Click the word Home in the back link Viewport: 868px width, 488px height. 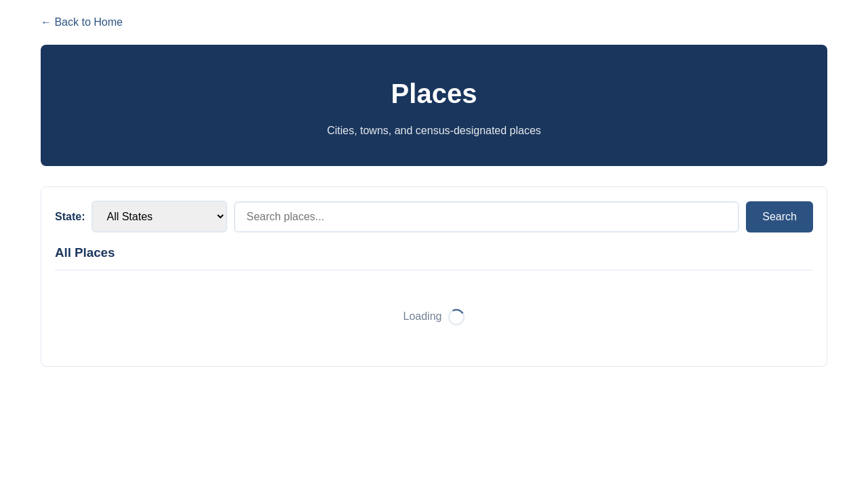tap(108, 22)
